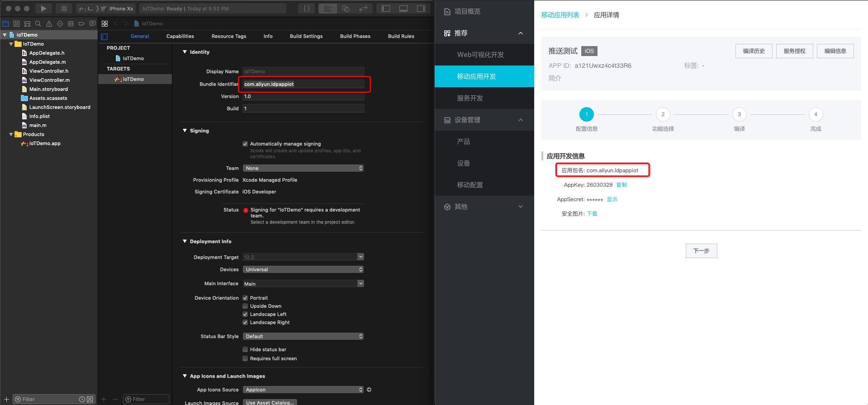
Task: Enable Requires full screen
Action: 245,358
